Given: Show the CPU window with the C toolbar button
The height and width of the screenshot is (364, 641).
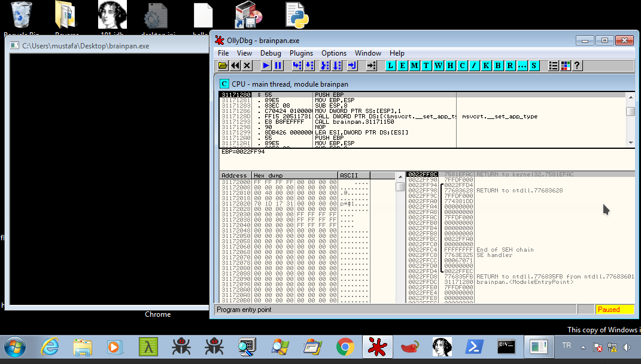Looking at the screenshot, I should tap(463, 66).
